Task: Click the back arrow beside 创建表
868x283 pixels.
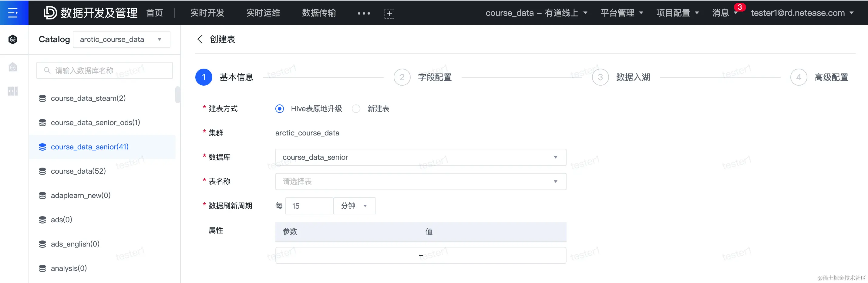Action: click(200, 39)
